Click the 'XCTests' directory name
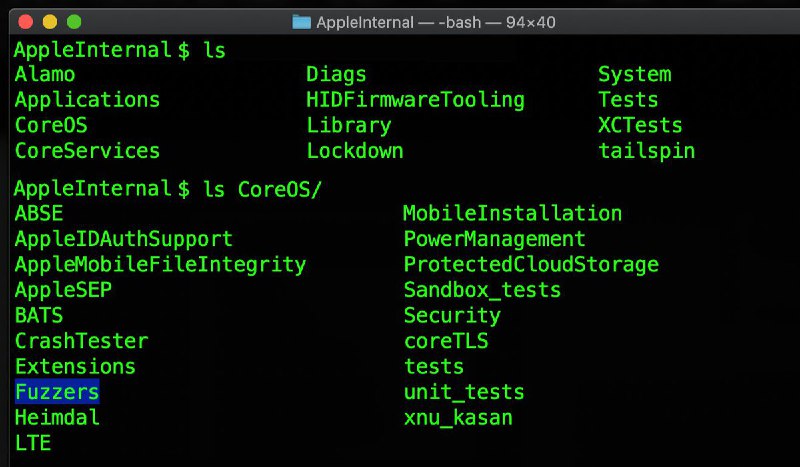The image size is (800, 467). 640,126
